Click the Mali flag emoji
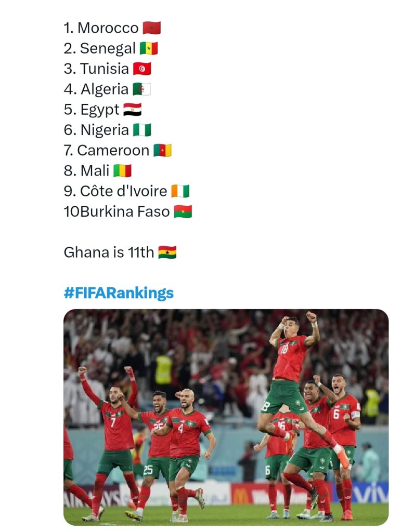The image size is (401, 532). tap(122, 170)
